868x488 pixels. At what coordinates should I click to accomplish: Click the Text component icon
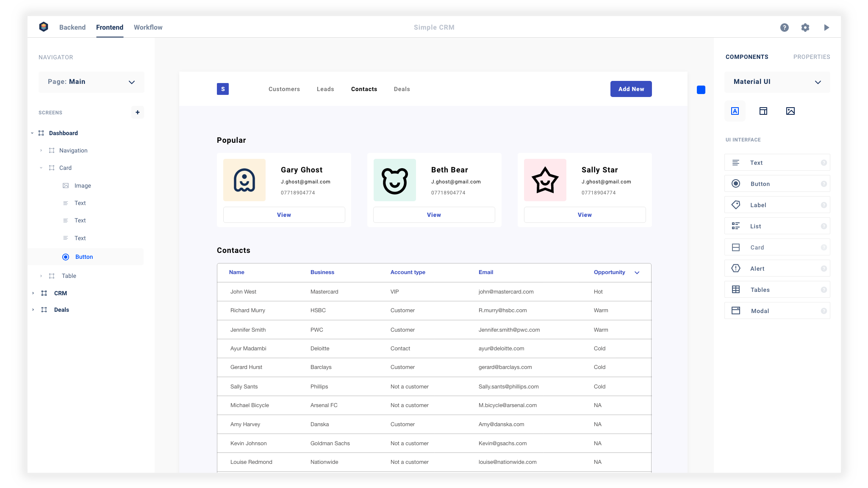pyautogui.click(x=736, y=163)
